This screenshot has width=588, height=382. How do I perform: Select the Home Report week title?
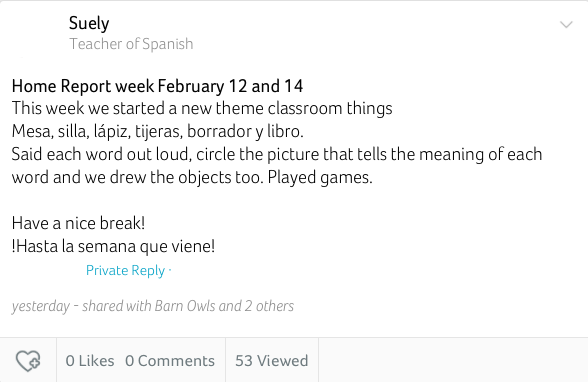(157, 86)
